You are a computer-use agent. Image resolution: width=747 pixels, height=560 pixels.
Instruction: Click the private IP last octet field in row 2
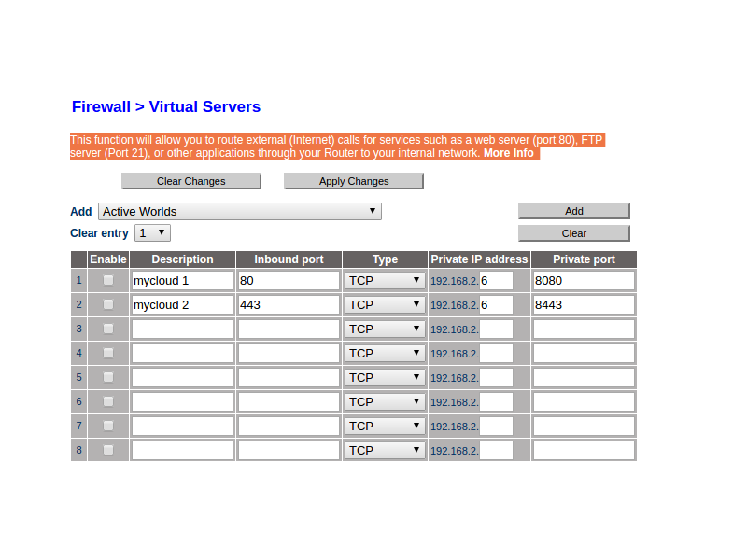[496, 305]
